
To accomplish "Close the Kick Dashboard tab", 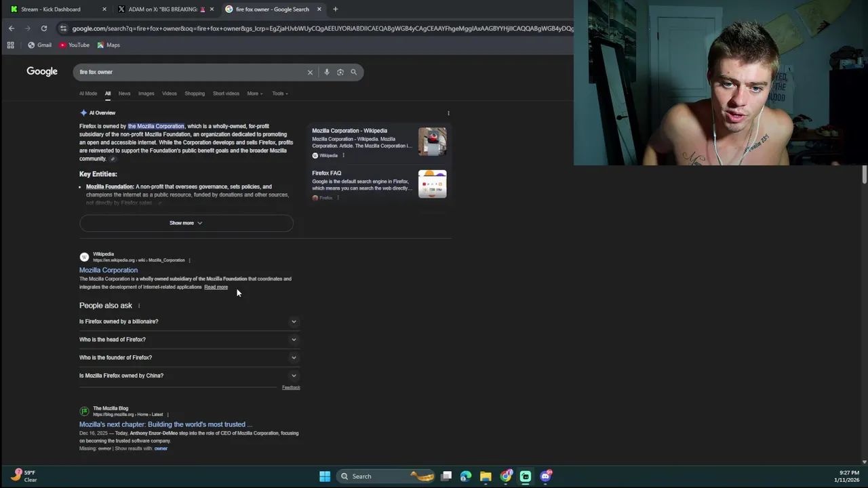I will click(x=104, y=9).
